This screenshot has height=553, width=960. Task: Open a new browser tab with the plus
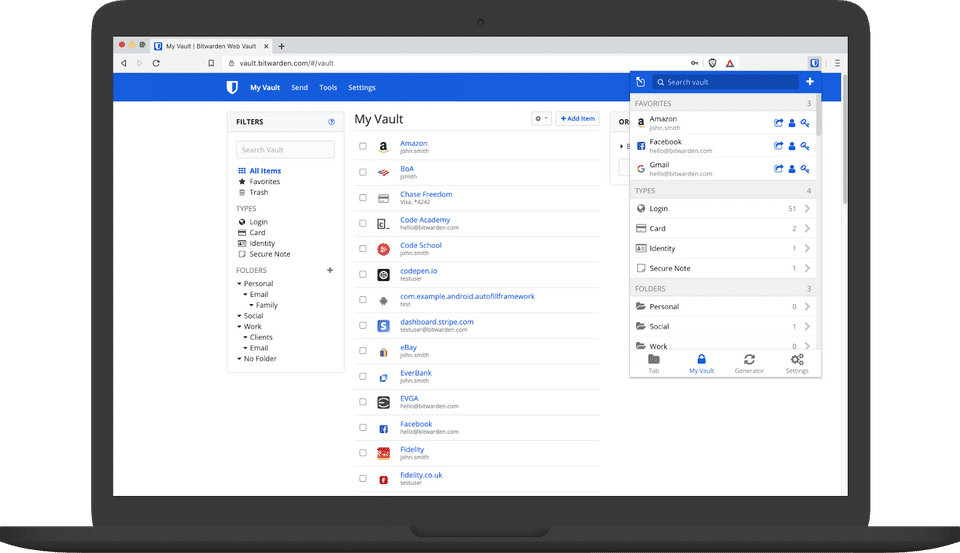[282, 46]
